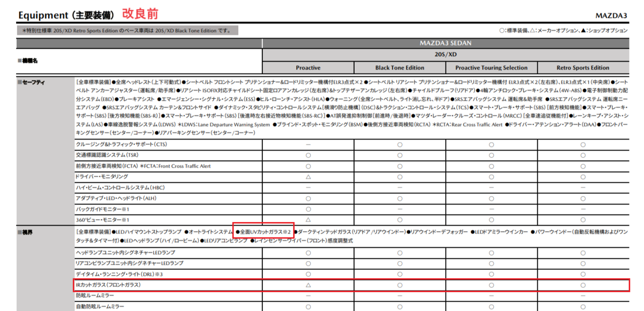The width and height of the screenshot is (644, 311).
Task: Select the circle in DRL row Retro Sports Edition cell
Action: [x=583, y=274]
